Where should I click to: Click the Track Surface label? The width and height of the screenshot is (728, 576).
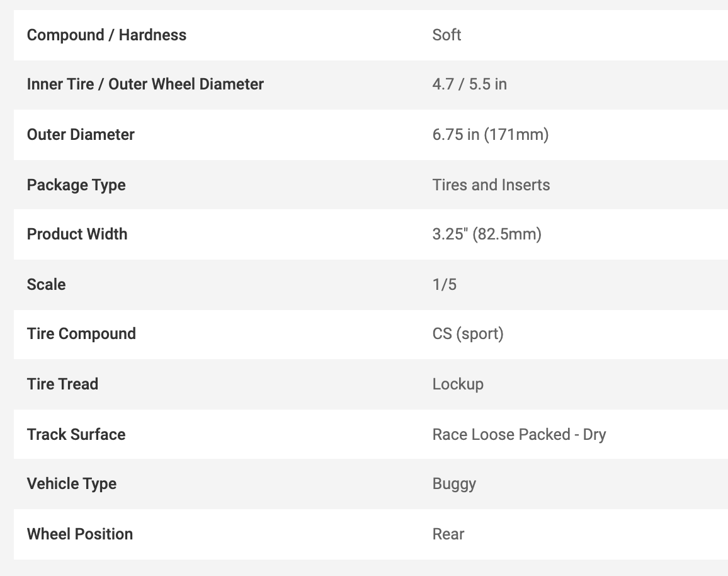coord(76,434)
